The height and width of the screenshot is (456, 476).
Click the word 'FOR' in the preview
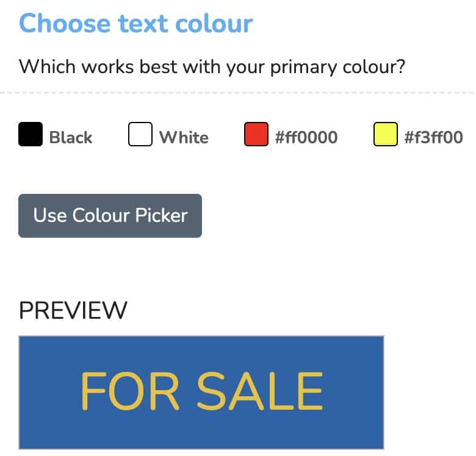[129, 391]
